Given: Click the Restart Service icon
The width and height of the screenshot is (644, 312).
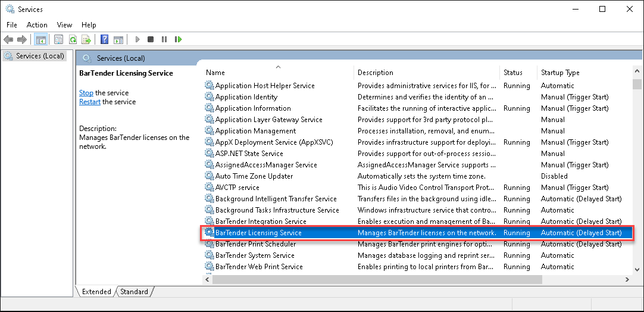Looking at the screenshot, I should 178,39.
